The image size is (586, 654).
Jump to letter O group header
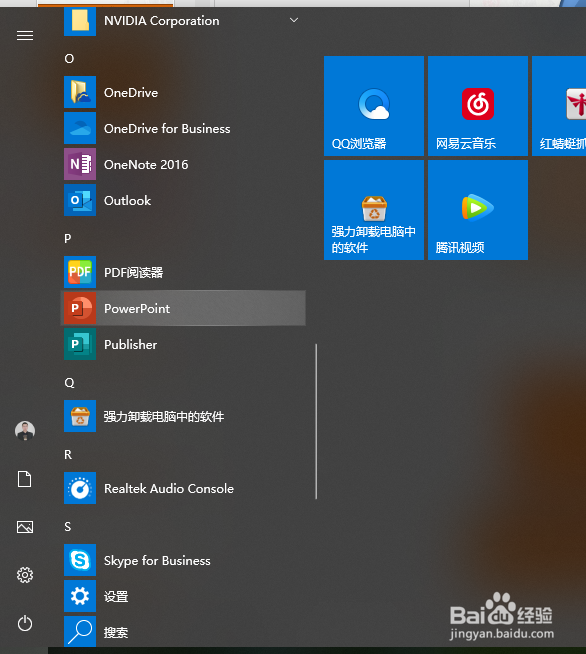point(69,59)
